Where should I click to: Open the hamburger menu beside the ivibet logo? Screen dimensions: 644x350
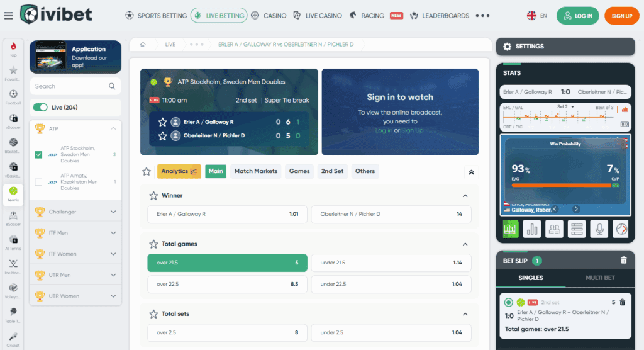8,16
